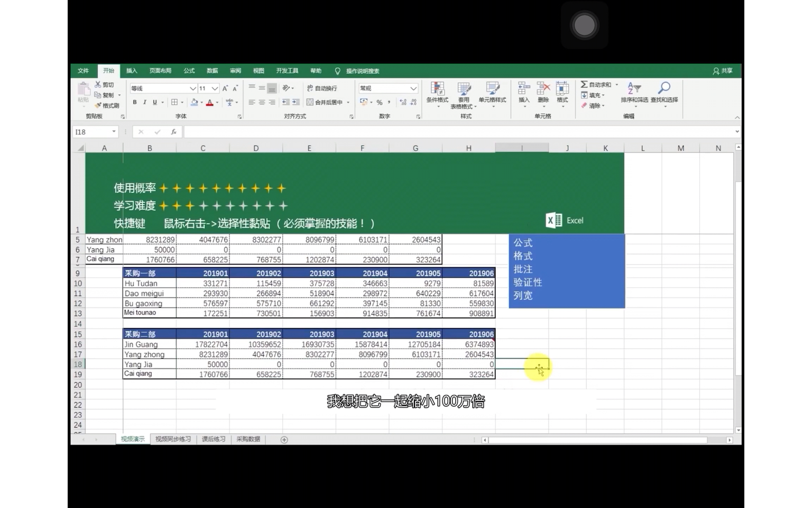Switch to the 插入 ribbon tab
Viewport: 812px width, 508px height.
coord(131,70)
